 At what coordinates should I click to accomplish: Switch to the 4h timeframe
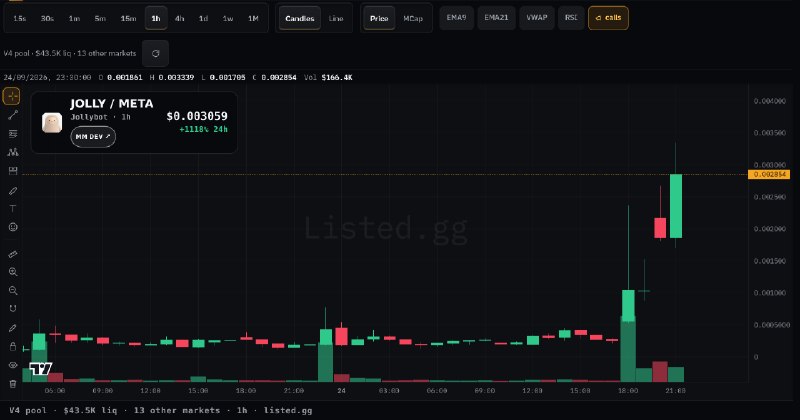[x=180, y=18]
